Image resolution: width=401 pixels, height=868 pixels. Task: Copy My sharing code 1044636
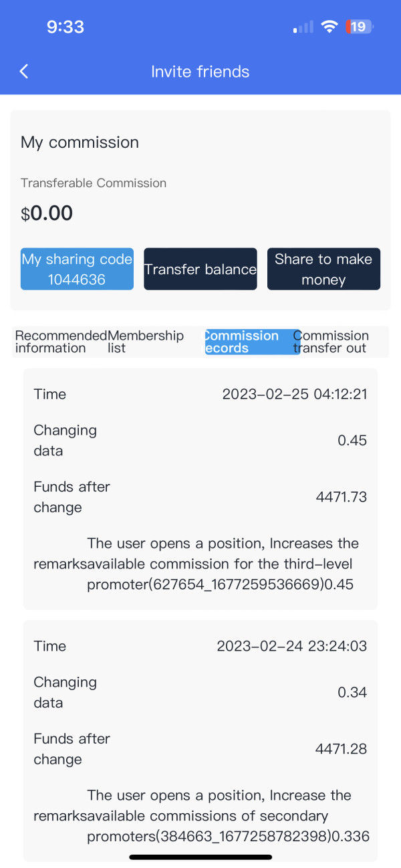coord(76,269)
